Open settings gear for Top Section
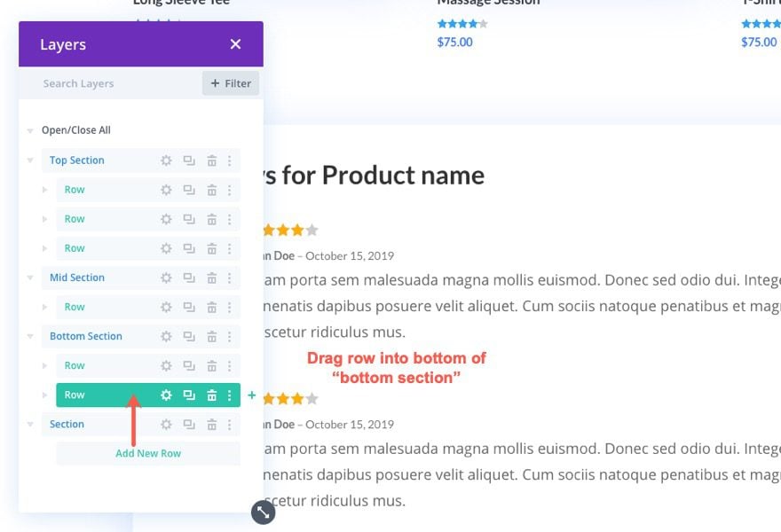781x532 pixels. (x=166, y=160)
